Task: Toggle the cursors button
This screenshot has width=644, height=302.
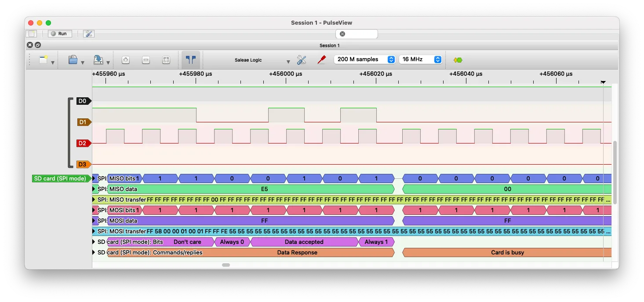Action: [x=191, y=60]
